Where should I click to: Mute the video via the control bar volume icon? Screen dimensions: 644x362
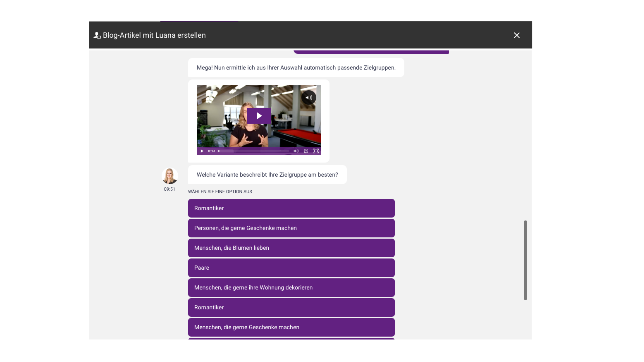[x=296, y=151]
